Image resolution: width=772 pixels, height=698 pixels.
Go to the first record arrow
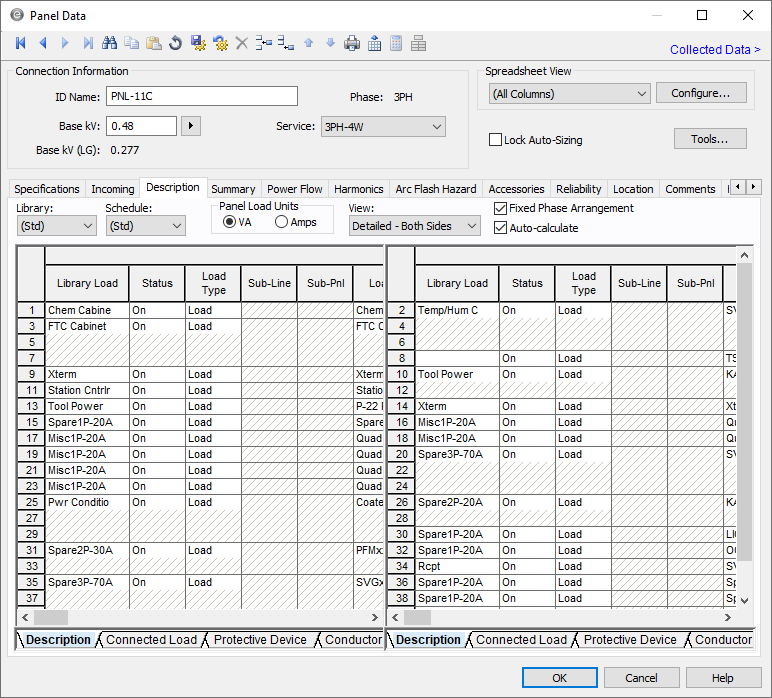pyautogui.click(x=20, y=43)
